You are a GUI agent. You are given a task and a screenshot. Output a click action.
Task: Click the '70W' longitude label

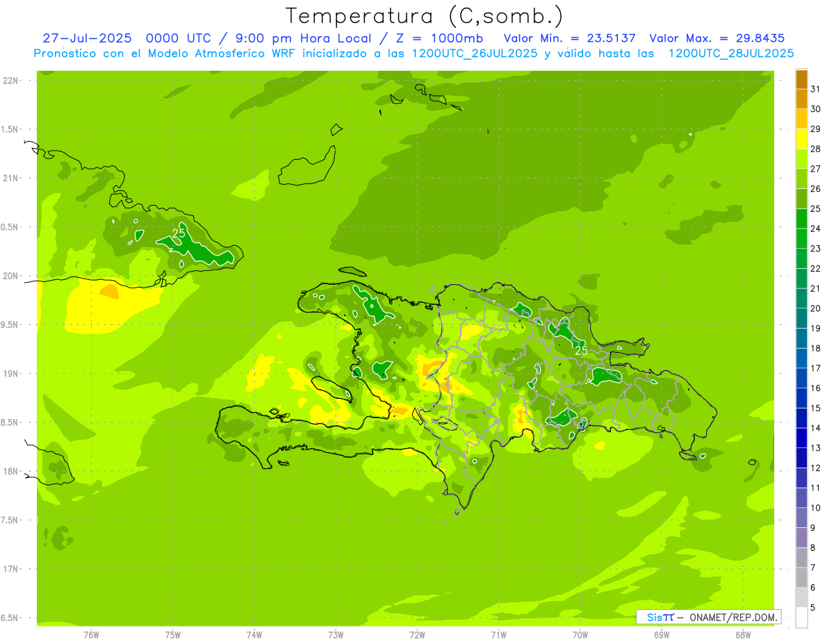[x=580, y=634]
